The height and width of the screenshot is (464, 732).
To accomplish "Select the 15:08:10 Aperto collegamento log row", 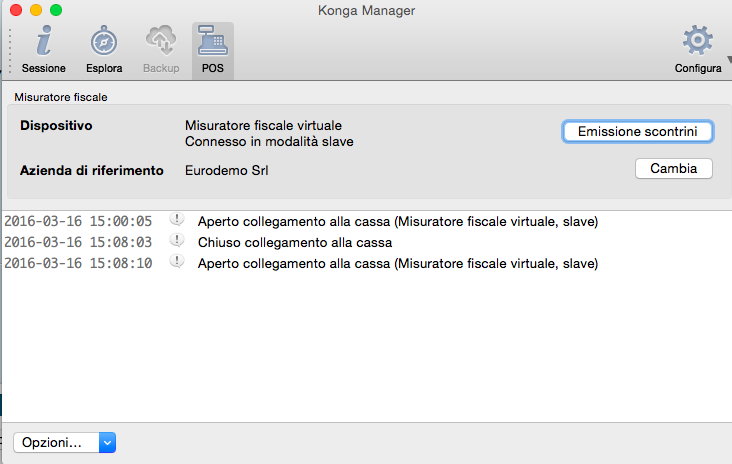I will (397, 263).
